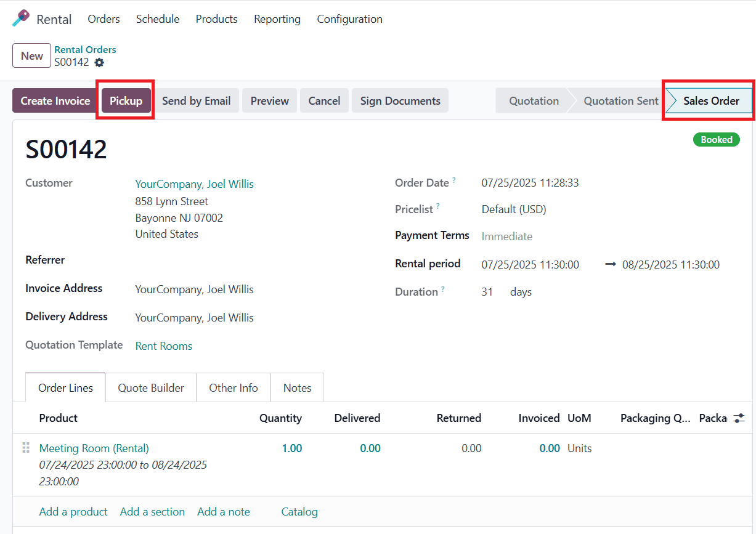Click the Rental app title

point(54,19)
